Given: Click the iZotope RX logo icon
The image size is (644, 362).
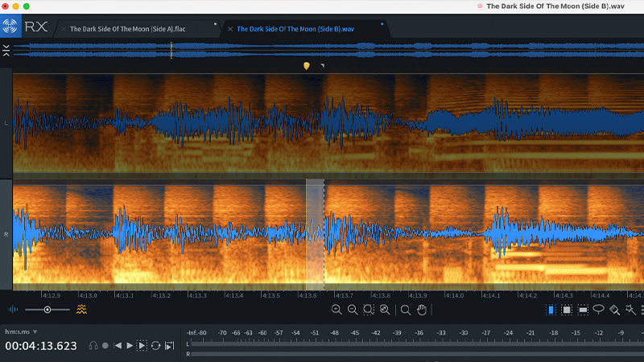Looking at the screenshot, I should pos(10,27).
